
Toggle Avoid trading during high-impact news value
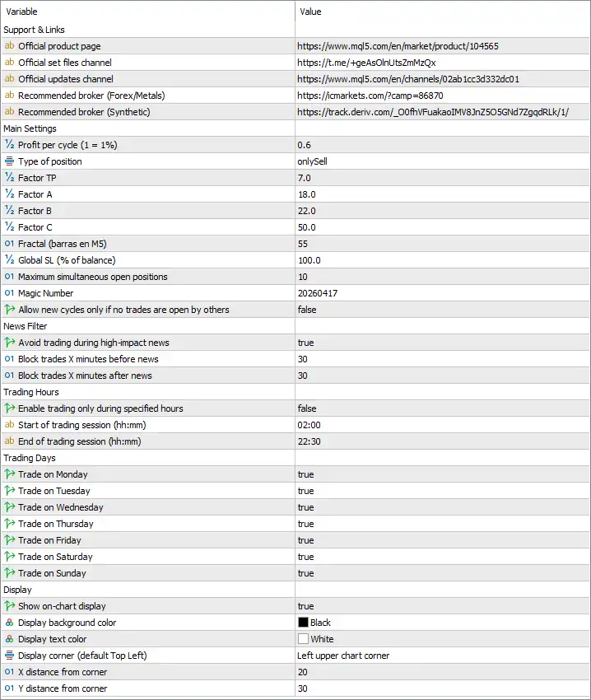point(442,343)
